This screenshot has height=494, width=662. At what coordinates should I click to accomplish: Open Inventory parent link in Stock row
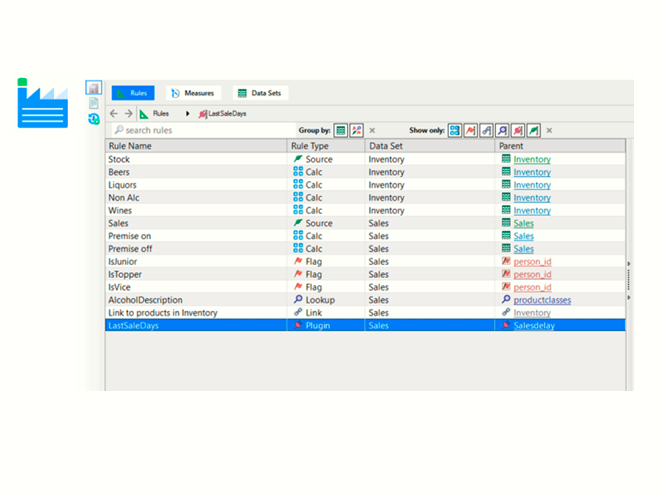pos(532,159)
